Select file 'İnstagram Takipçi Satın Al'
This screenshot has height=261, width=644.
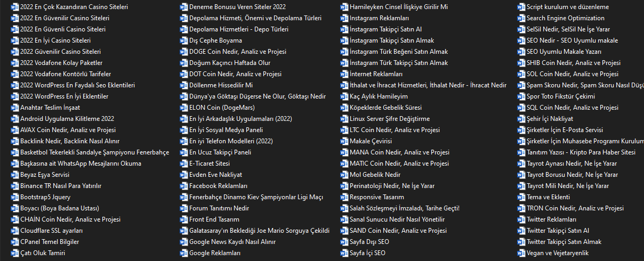click(x=386, y=29)
